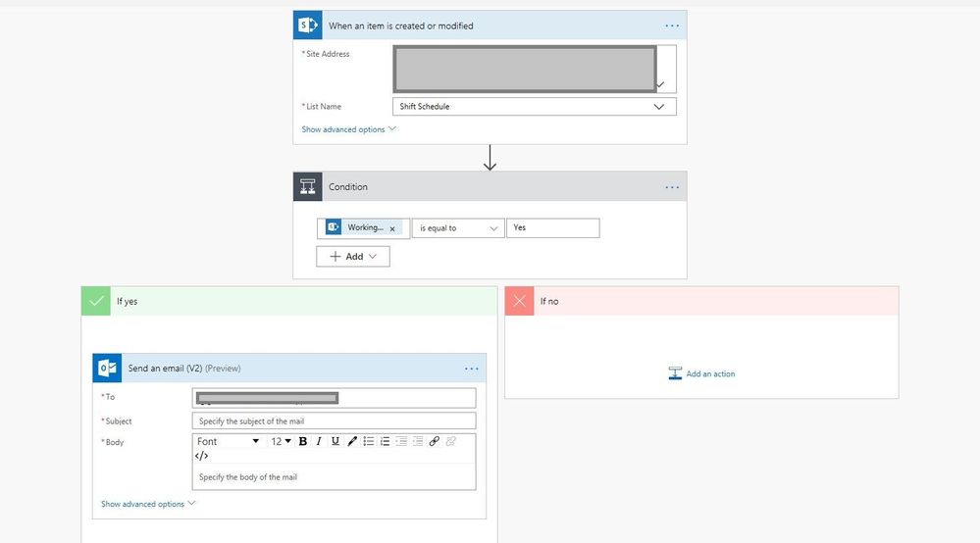Screen dimensions: 980x543
Task: Click the green If yes checkmark icon
Action: pos(96,301)
